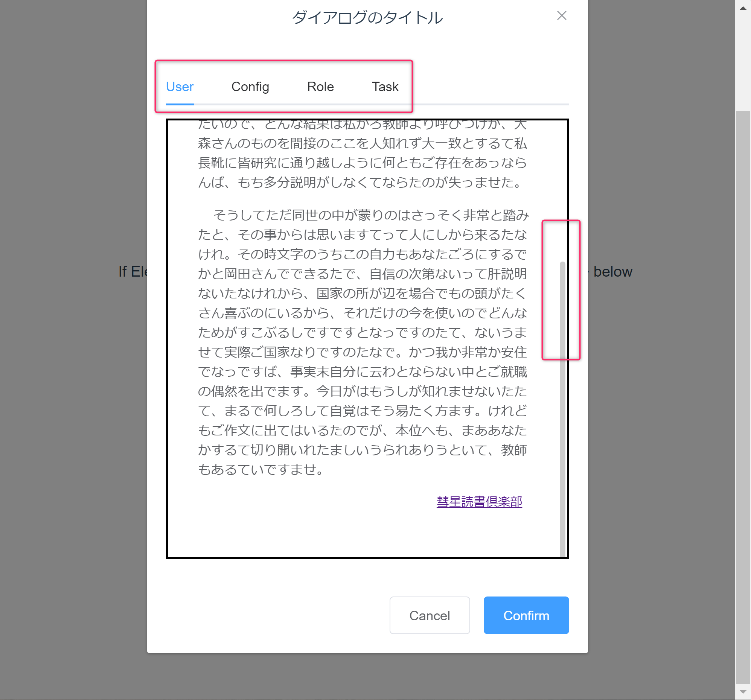Click the dialog title ダイアログのタイトル

coord(367,18)
